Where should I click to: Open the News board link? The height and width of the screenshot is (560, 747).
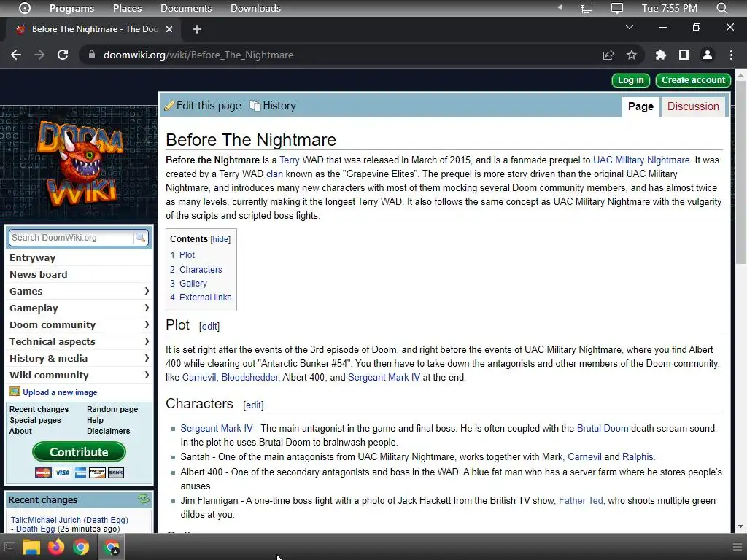39,274
